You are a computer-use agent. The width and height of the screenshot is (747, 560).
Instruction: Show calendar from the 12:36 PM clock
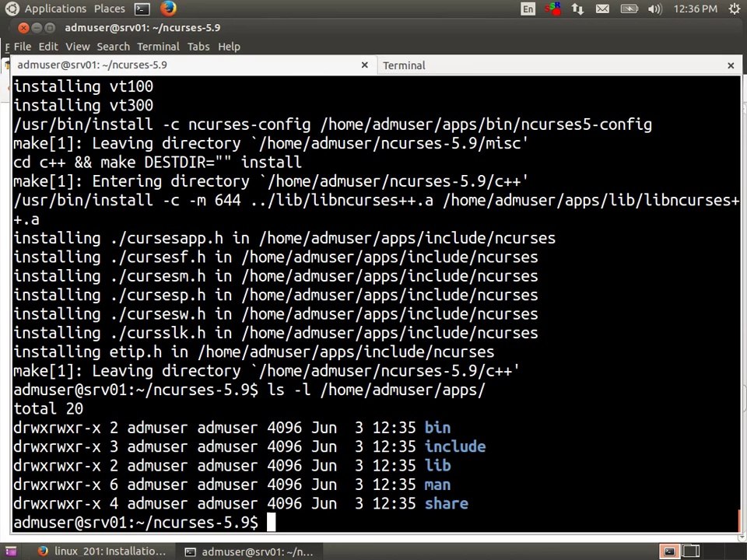tap(695, 9)
